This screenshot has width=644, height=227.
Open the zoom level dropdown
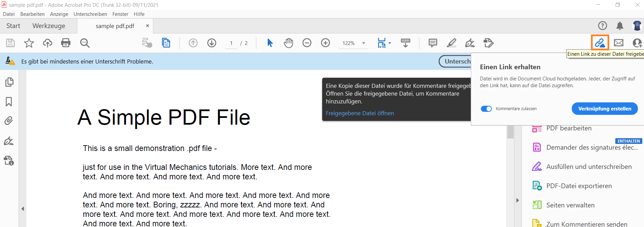364,43
